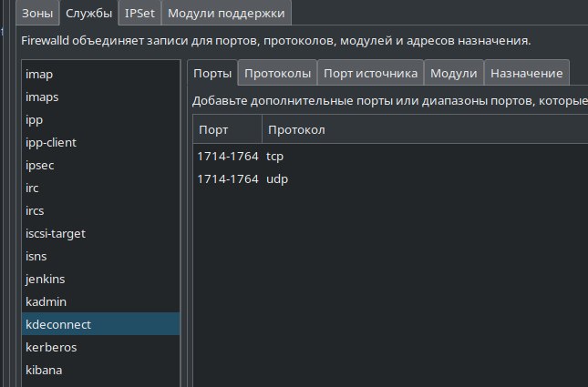
Task: Select the Порты sub-tab
Action: 212,73
